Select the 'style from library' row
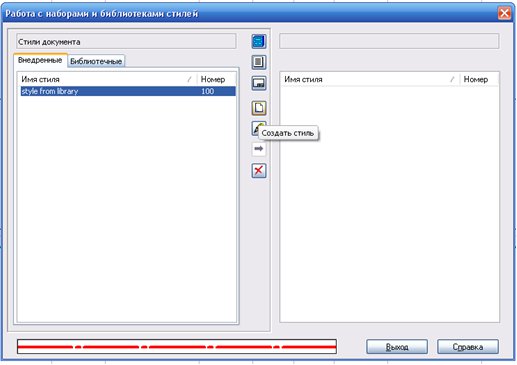The image size is (517, 365). tap(128, 91)
